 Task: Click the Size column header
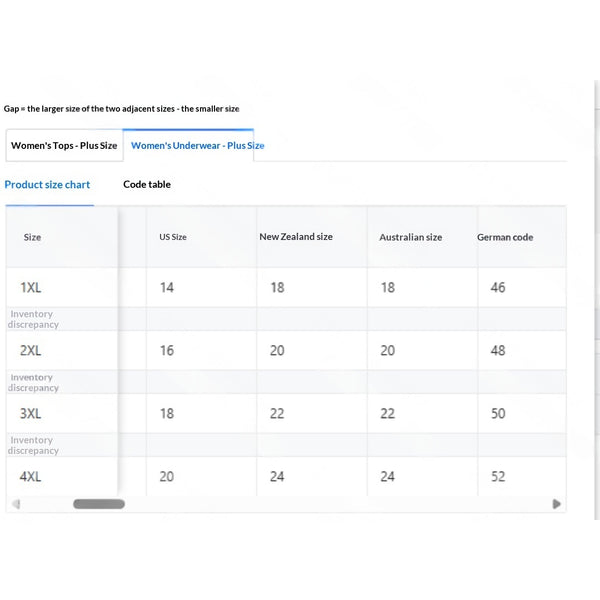32,237
